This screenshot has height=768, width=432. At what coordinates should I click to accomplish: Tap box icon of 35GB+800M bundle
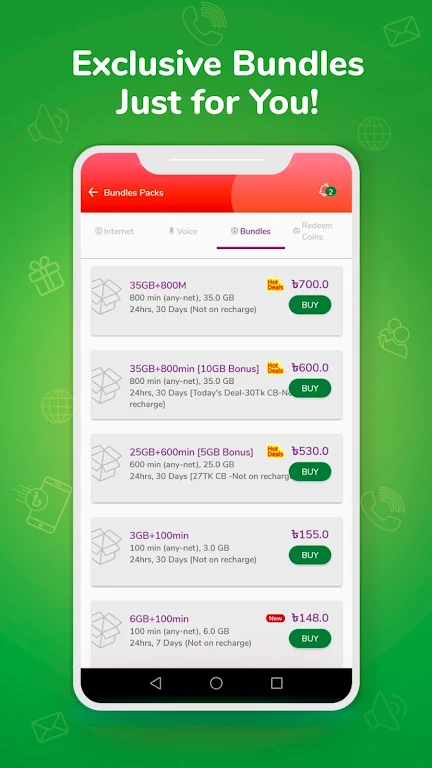106,296
